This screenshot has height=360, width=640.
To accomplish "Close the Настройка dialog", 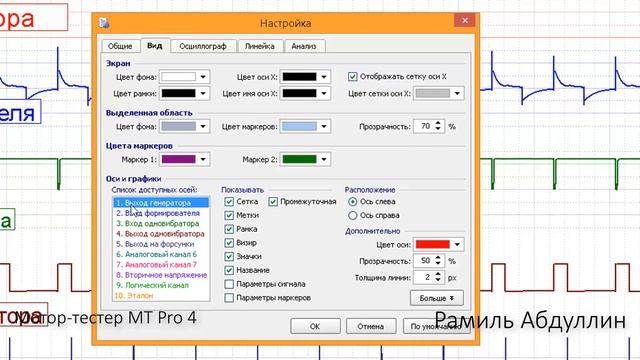I will point(464,20).
